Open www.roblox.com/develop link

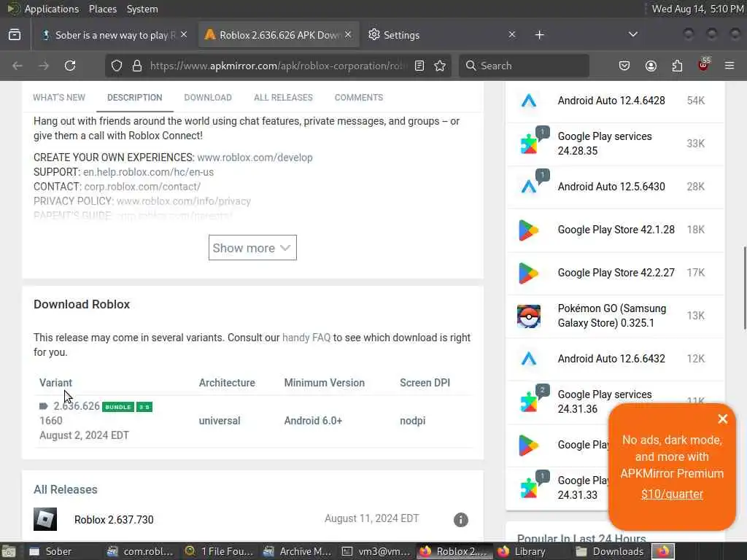[255, 157]
